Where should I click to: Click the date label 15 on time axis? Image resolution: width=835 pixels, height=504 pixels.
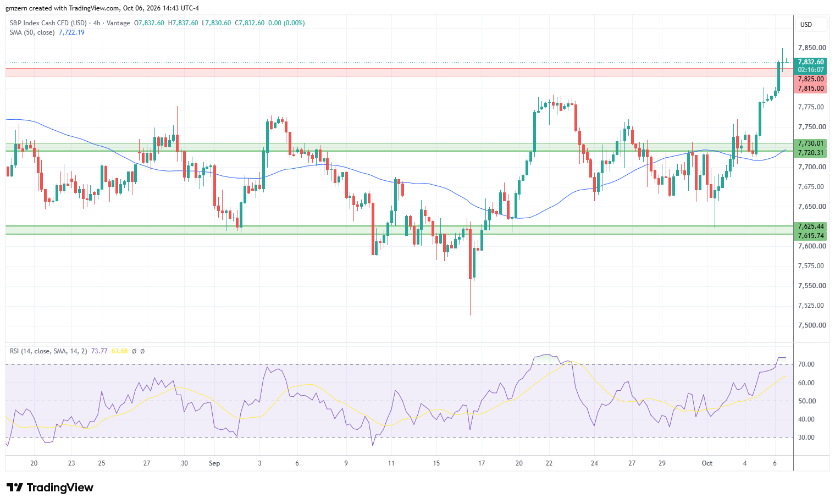click(x=436, y=463)
